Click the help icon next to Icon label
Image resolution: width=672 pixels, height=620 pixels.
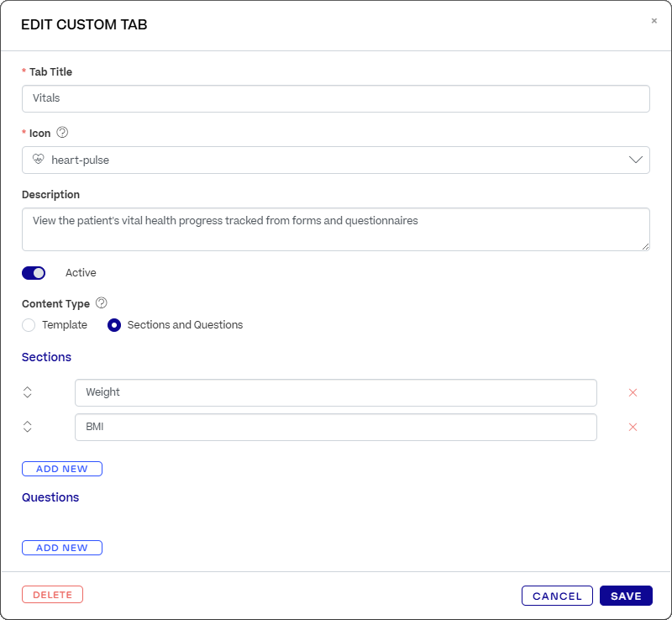[62, 133]
